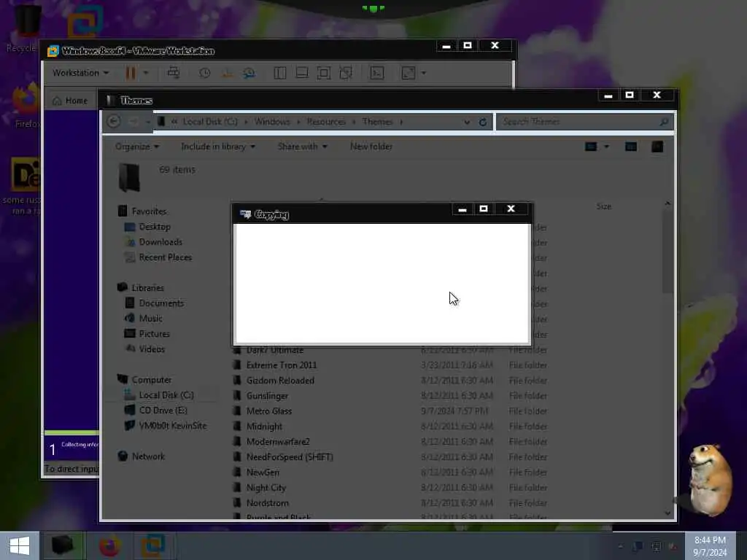This screenshot has height=560, width=747.
Task: Select the Night City folder
Action: (x=266, y=488)
